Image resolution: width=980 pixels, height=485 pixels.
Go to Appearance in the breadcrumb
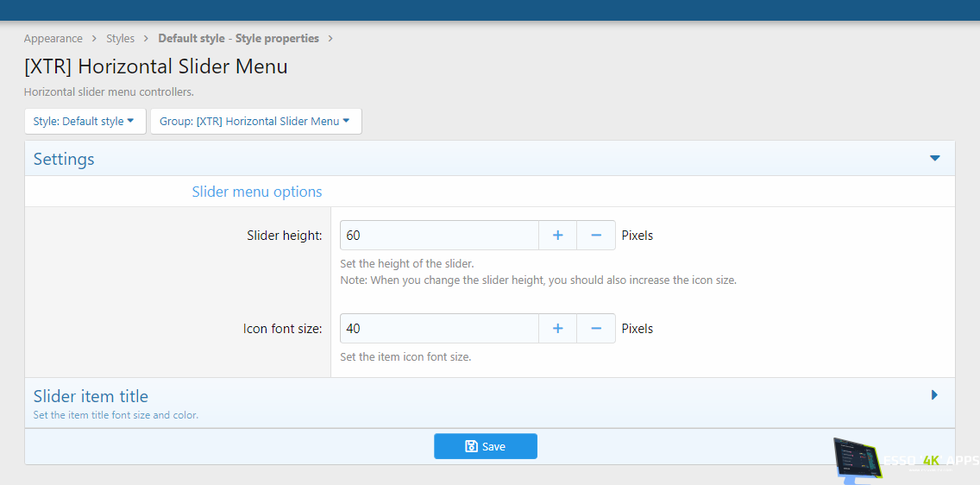[53, 39]
